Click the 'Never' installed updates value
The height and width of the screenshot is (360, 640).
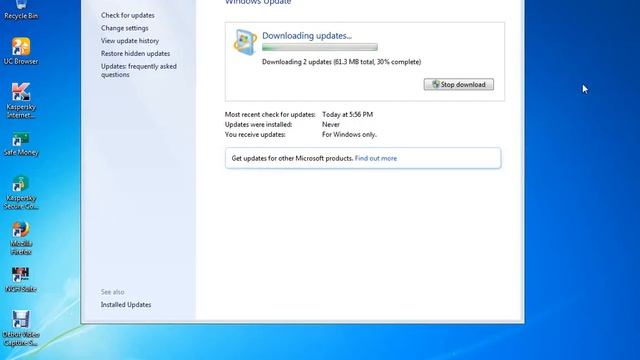pos(331,124)
